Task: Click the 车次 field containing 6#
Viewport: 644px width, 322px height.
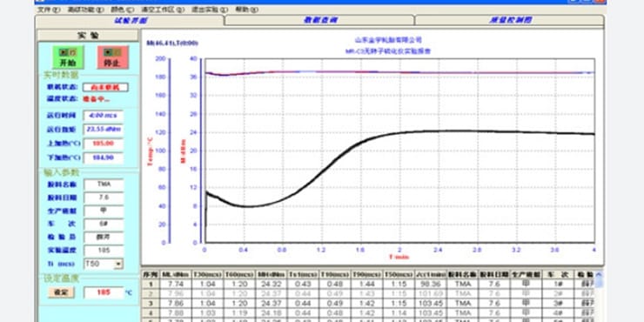Action: (104, 225)
